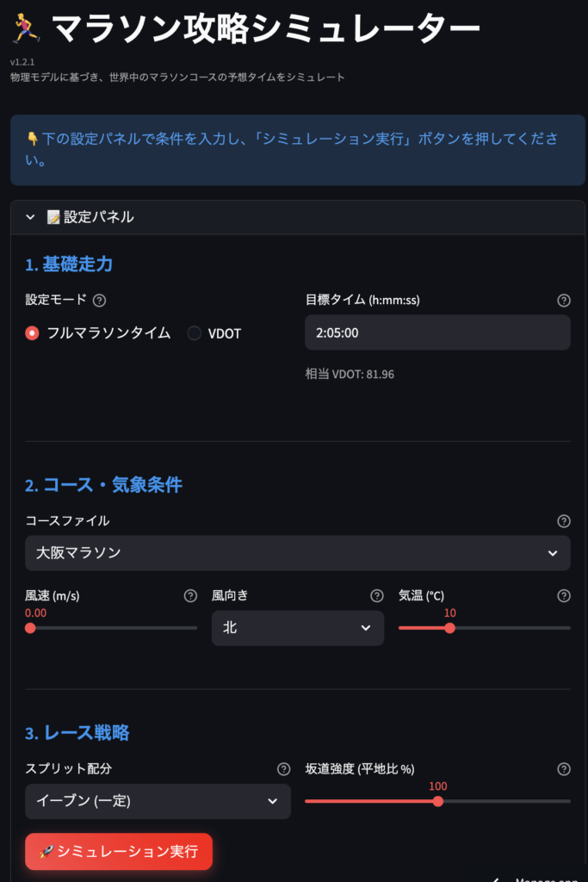The image size is (588, 882).
Task: Click the 目標タイム input showing 2:05:00
Action: click(x=437, y=332)
